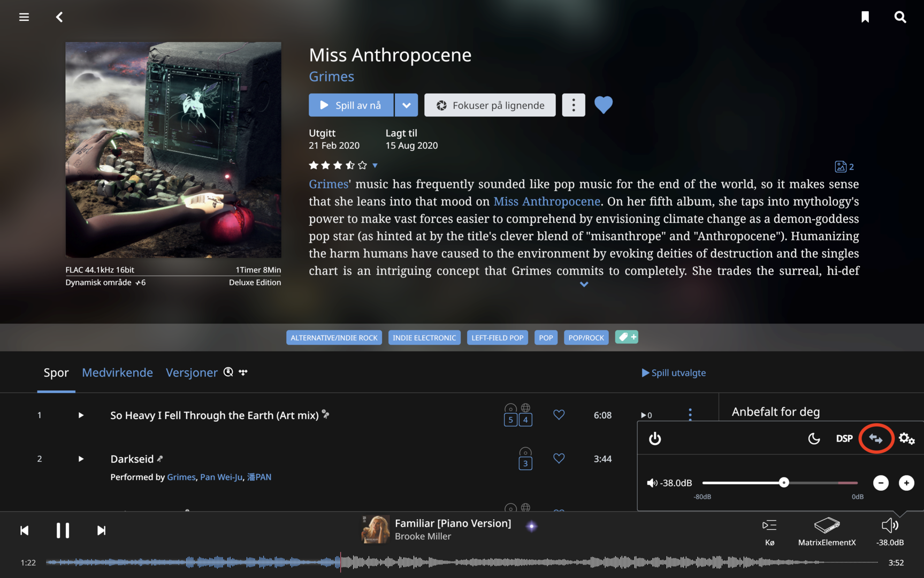
Task: Click the signal path indicator light
Action: tap(531, 526)
